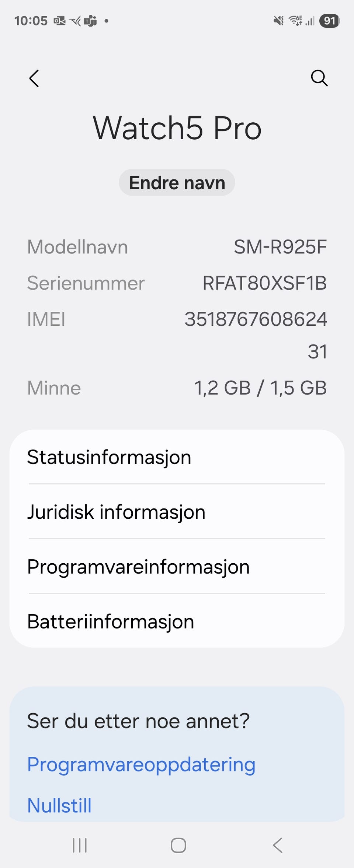Tap the Nullstill link
Image resolution: width=354 pixels, height=868 pixels.
(59, 805)
